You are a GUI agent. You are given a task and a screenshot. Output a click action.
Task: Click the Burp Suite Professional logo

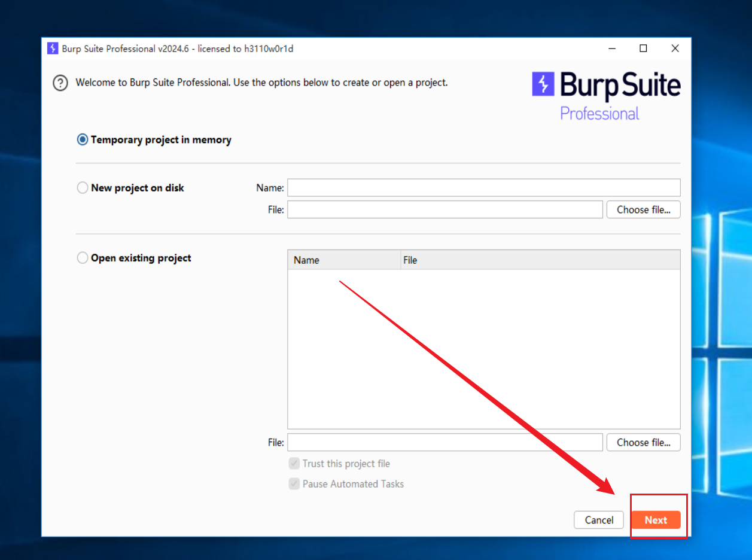pos(606,96)
